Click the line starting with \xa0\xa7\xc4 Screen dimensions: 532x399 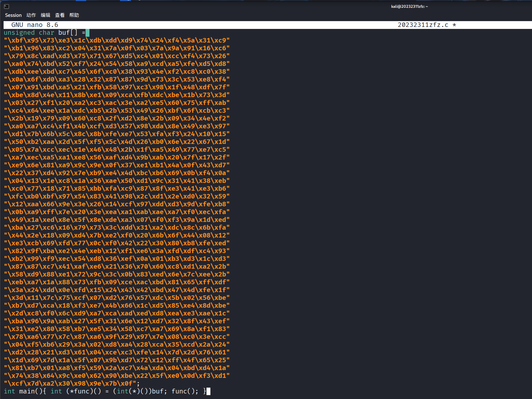[117, 126]
